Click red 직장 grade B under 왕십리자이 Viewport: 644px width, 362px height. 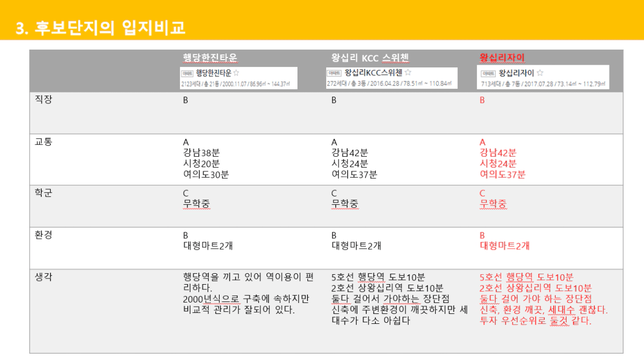(482, 100)
